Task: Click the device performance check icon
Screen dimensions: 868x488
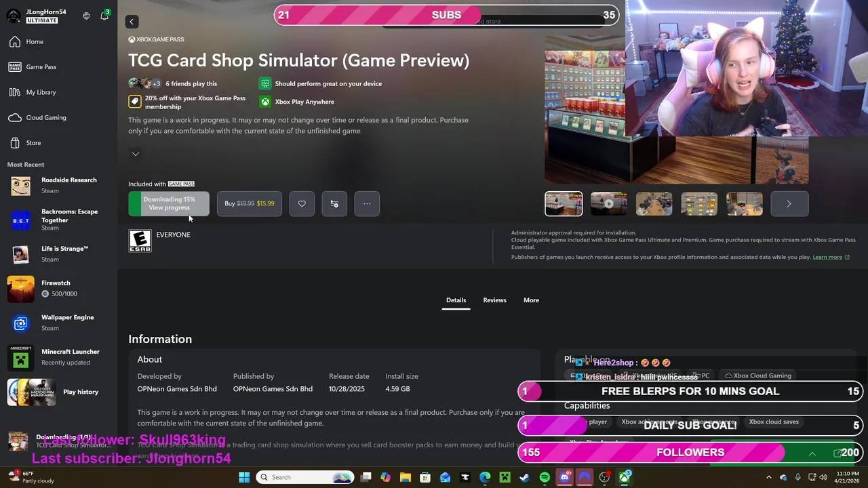Action: pos(265,83)
